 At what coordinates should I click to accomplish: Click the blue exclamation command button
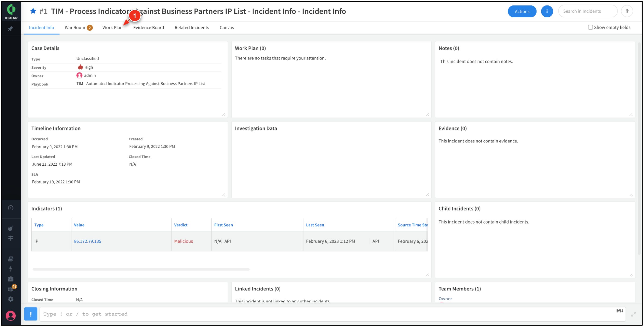30,314
